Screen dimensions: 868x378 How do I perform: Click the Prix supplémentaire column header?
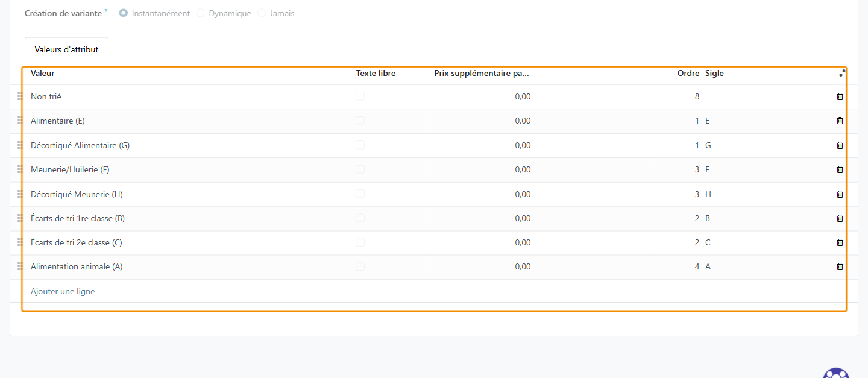tap(482, 74)
